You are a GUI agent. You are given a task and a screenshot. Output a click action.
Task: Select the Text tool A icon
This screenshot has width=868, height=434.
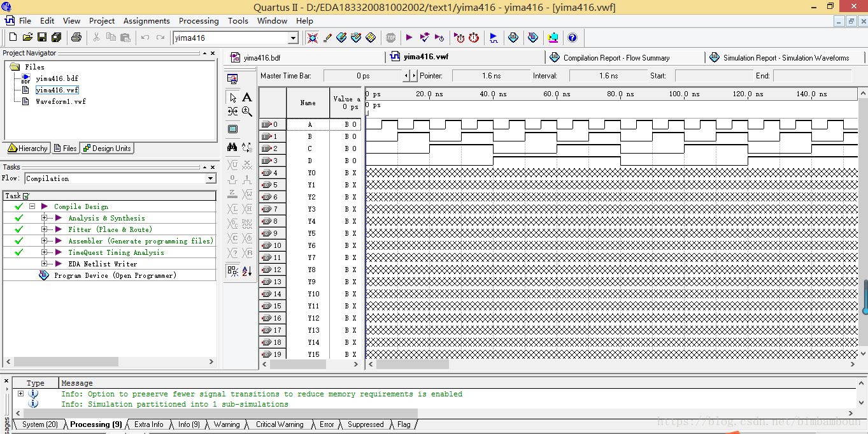(247, 98)
